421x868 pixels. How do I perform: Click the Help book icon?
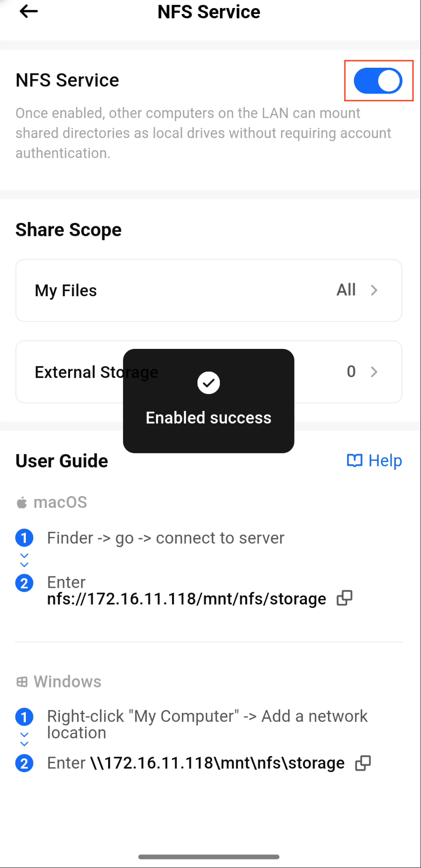click(354, 461)
